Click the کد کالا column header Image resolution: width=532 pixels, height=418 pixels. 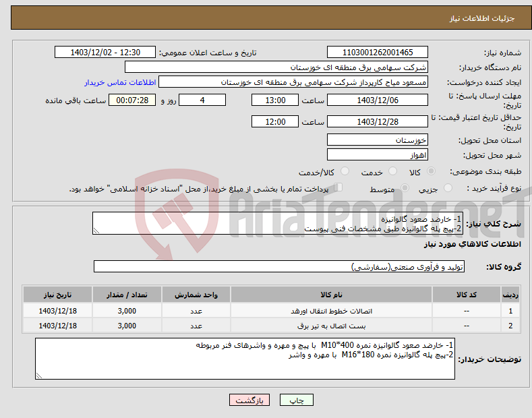tap(467, 295)
